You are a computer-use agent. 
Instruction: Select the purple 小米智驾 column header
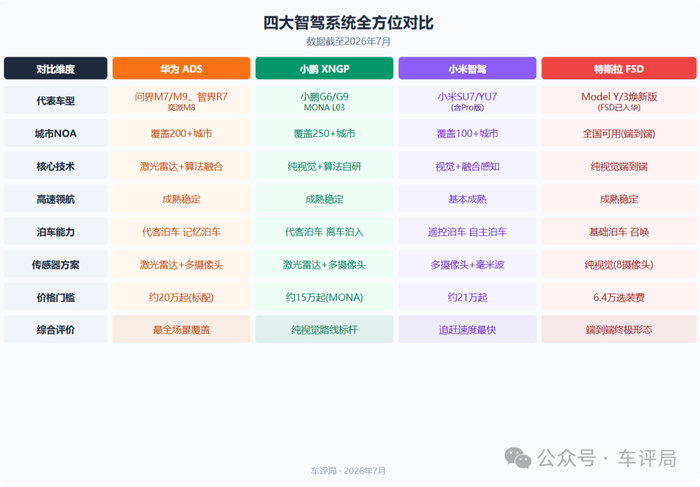pyautogui.click(x=467, y=68)
